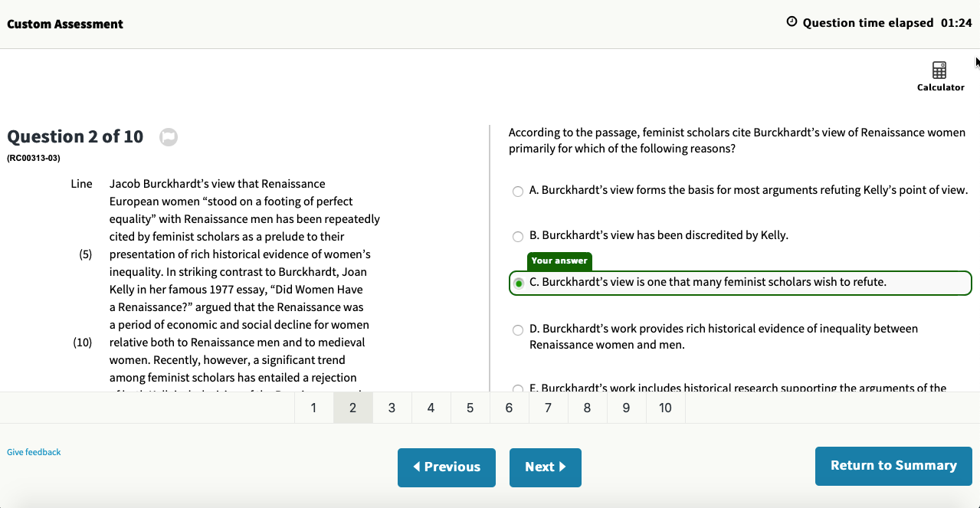Switch to question 10

tap(665, 408)
